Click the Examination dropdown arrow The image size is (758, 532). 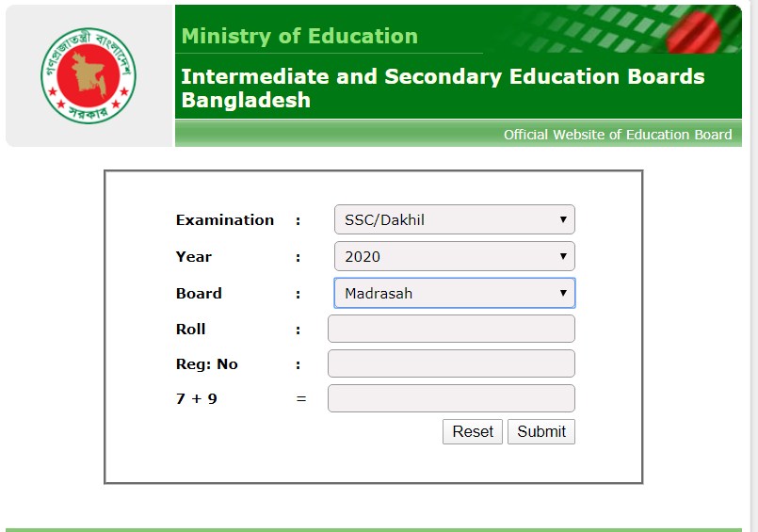(563, 219)
